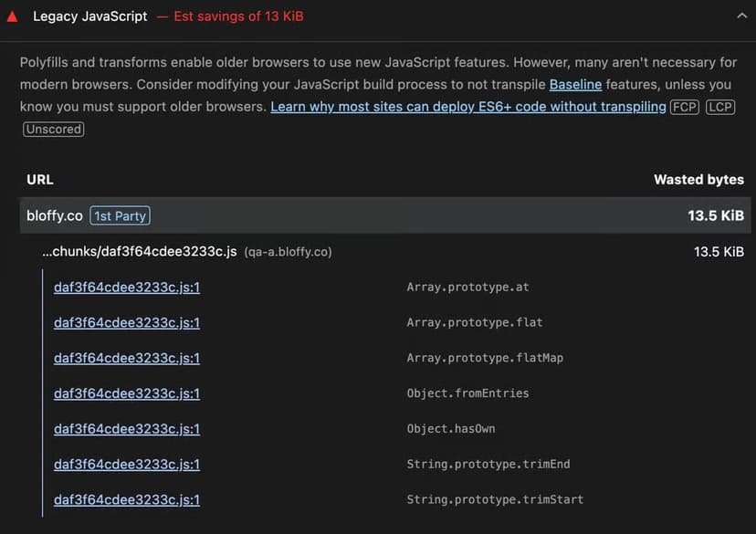Screen dimensions: 756x534
Task: Open source link for Array.prototype.at
Action: 127,288
